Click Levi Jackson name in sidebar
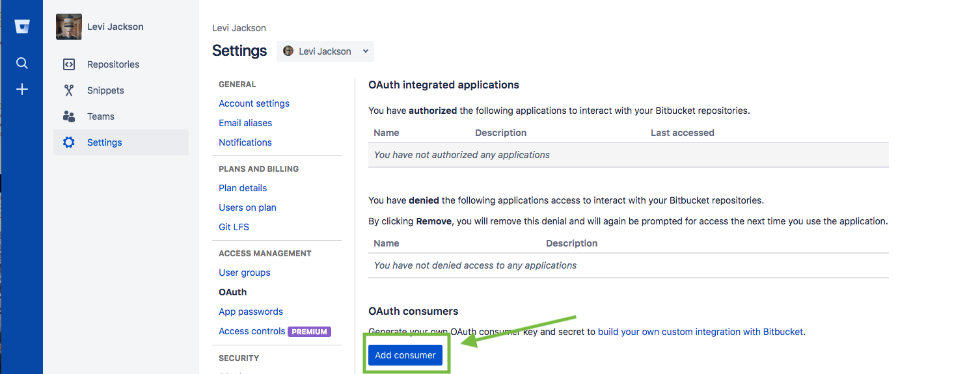Screen dimensions: 980x374 [115, 27]
